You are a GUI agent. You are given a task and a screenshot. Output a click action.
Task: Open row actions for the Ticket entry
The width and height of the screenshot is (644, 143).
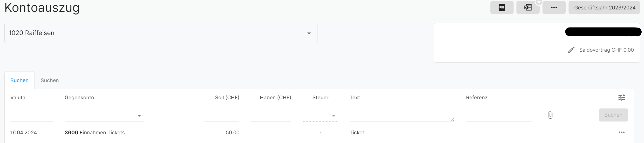(x=622, y=132)
